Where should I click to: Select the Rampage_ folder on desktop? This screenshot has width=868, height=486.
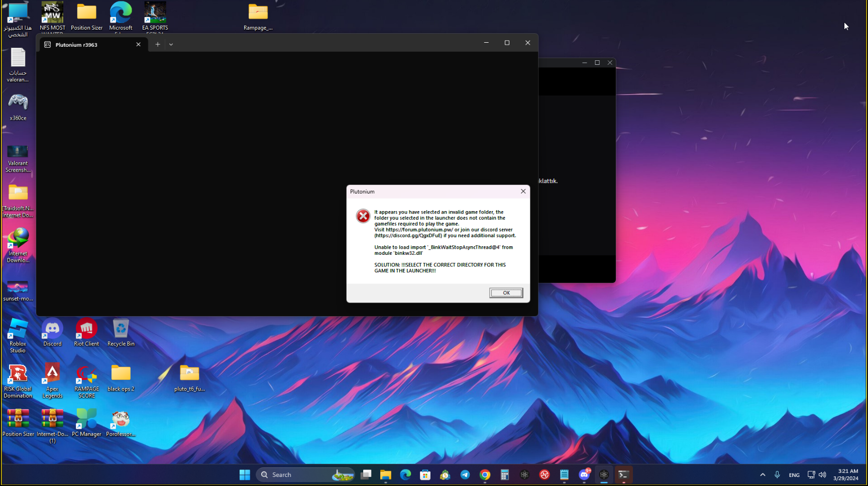(x=258, y=17)
